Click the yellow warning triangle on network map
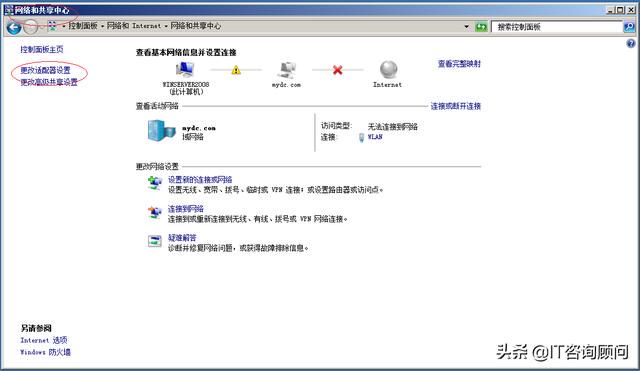This screenshot has height=371, width=640. [x=236, y=70]
